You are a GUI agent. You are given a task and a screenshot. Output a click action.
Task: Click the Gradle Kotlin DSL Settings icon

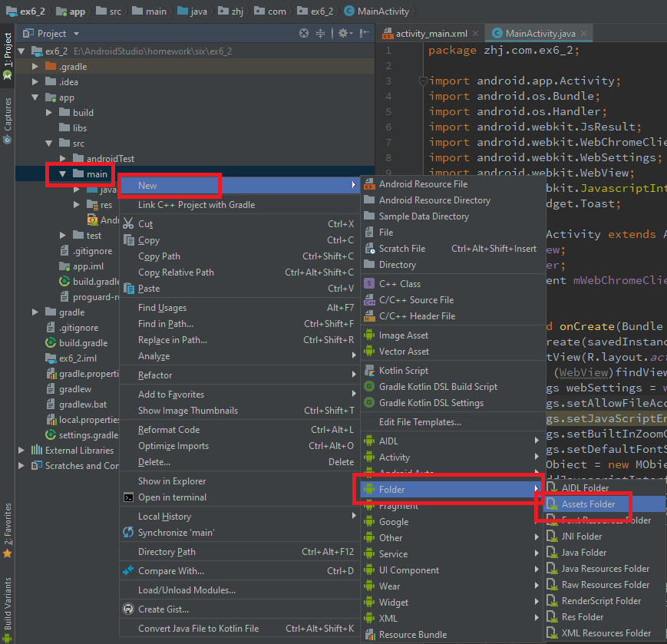pyautogui.click(x=370, y=402)
